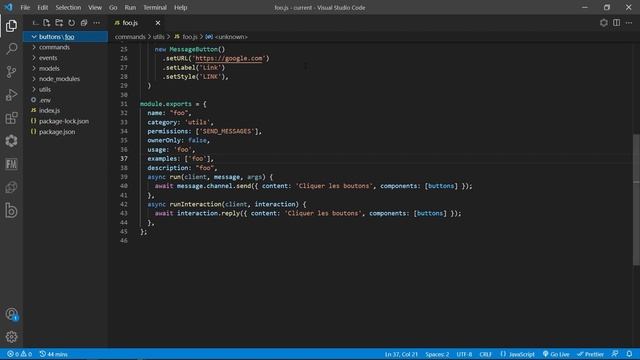Split the editor to the right
640x360 pixels.
tap(616, 23)
